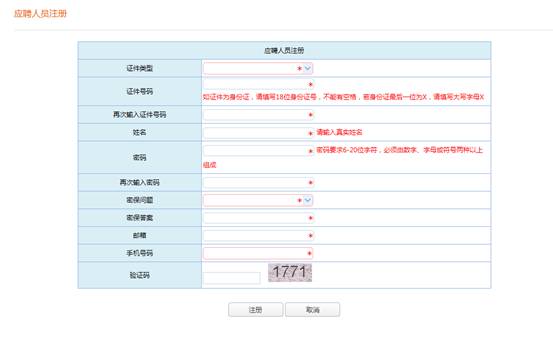The height and width of the screenshot is (362, 553).
Task: Click the 取消 button
Action: pos(312,310)
